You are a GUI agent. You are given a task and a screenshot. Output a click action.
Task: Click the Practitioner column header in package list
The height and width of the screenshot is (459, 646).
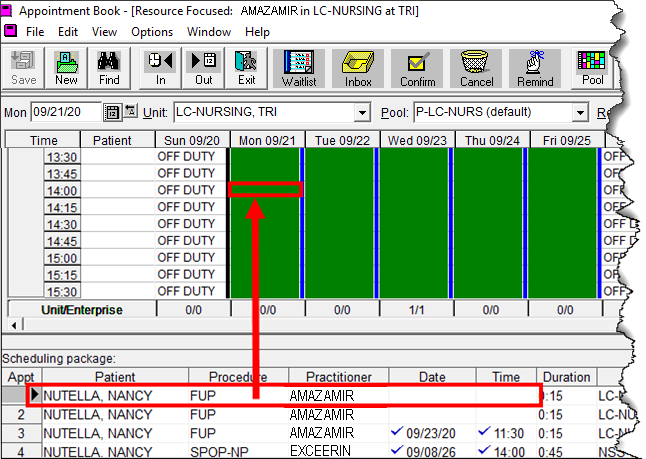[x=339, y=377]
